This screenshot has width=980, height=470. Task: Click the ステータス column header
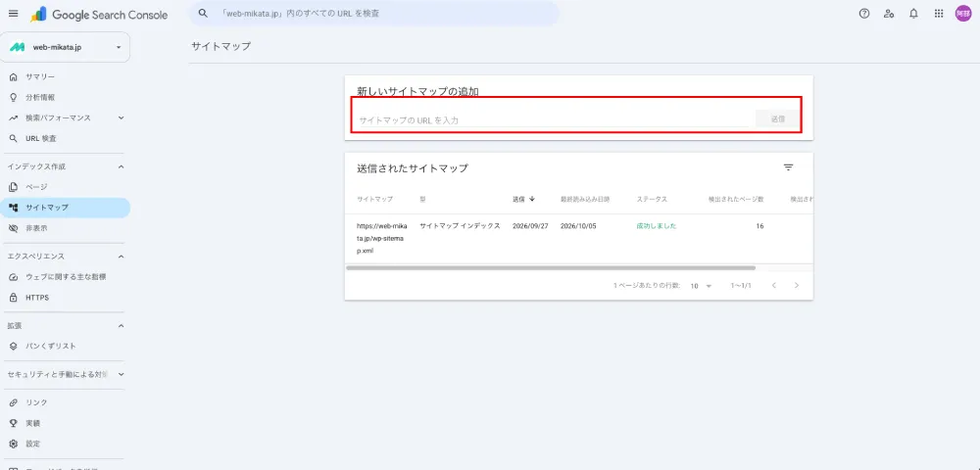(x=652, y=199)
